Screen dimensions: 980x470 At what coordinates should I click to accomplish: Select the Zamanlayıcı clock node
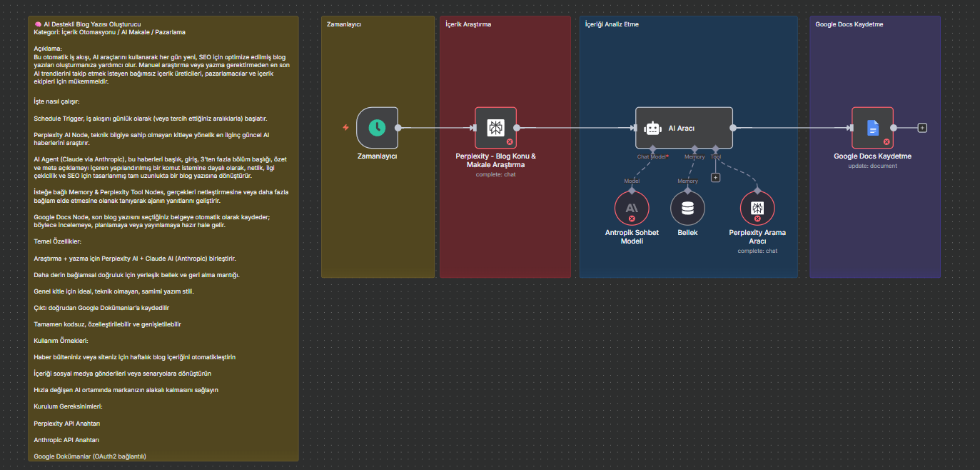[377, 128]
